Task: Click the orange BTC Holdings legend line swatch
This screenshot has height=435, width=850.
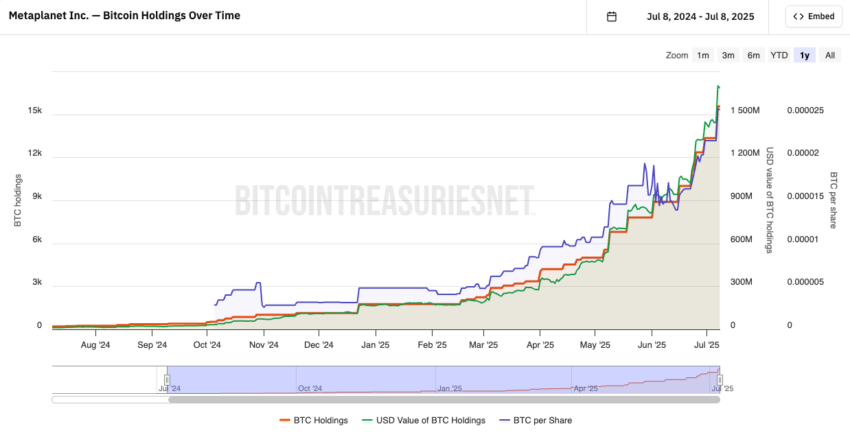Action: pos(285,420)
